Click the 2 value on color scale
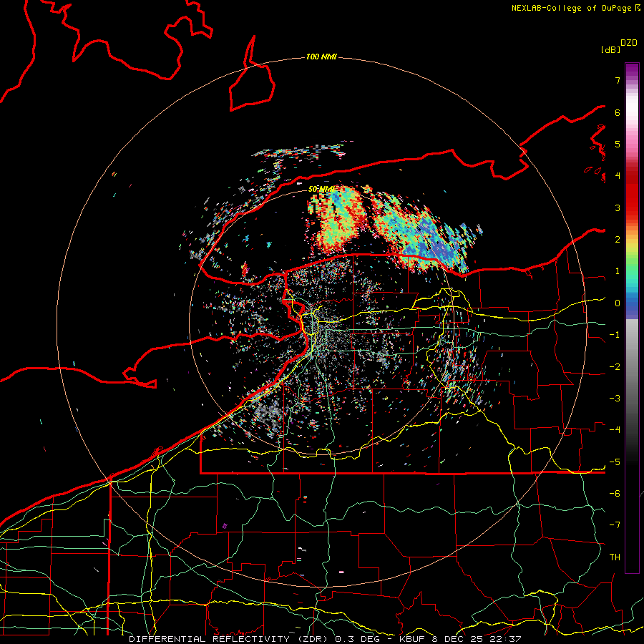 618,240
